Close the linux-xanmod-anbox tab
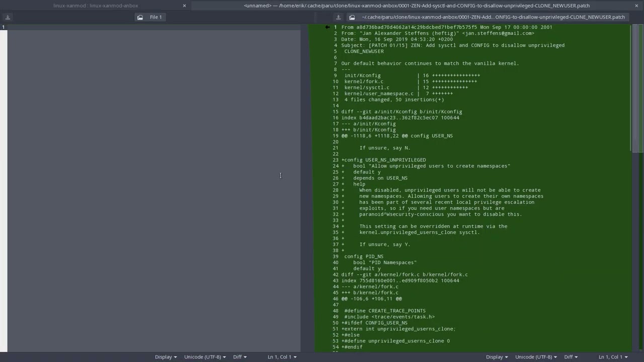This screenshot has width=644, height=362. 184,6
